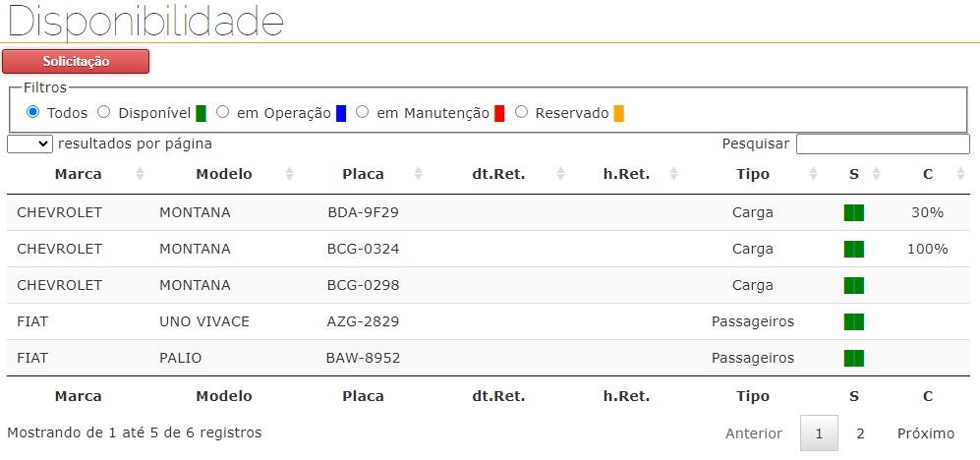
Task: Click the green status icon for BAW-8952
Action: point(853,358)
